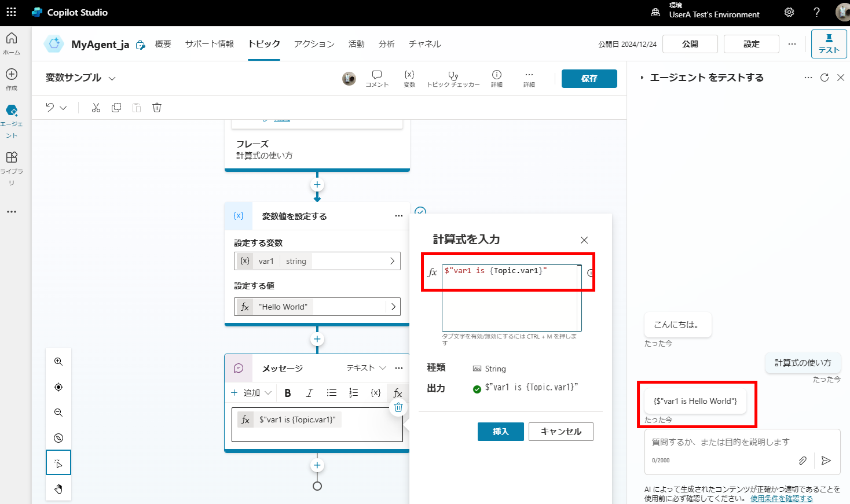Viewport: 850px width, 504px height.
Task: Zoom in on the canvas
Action: point(58,362)
